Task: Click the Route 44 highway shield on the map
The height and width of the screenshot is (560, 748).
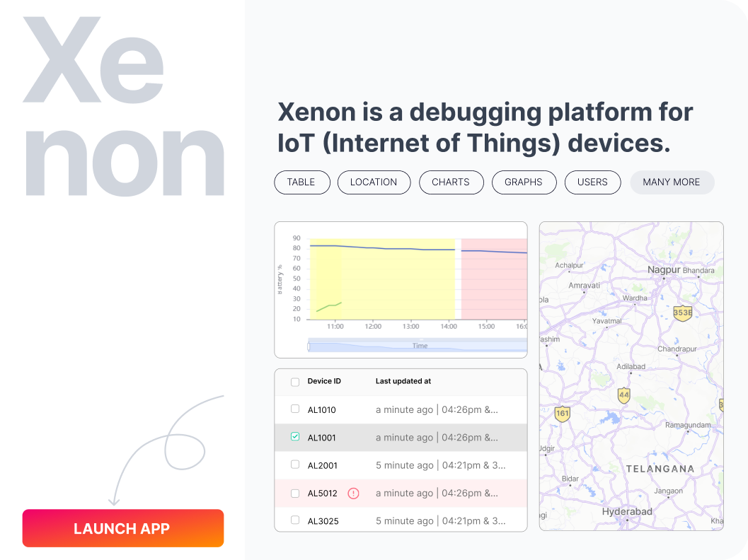Action: (623, 397)
